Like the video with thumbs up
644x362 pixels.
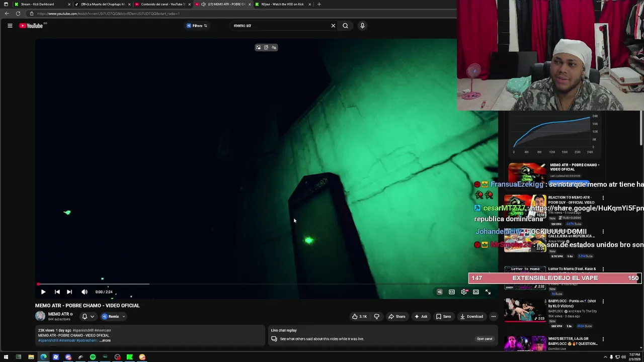click(x=359, y=316)
